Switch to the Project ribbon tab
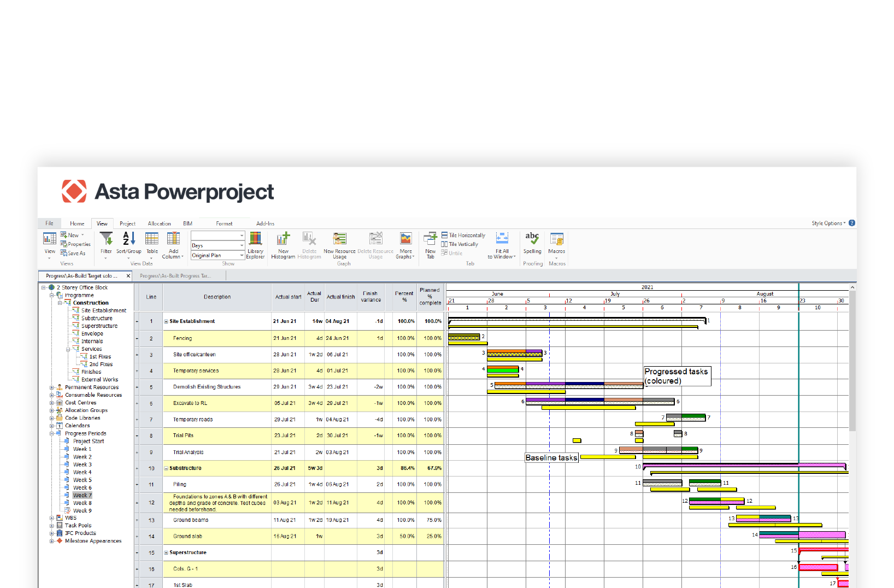Viewport: 894px width, 588px height. pyautogui.click(x=127, y=224)
